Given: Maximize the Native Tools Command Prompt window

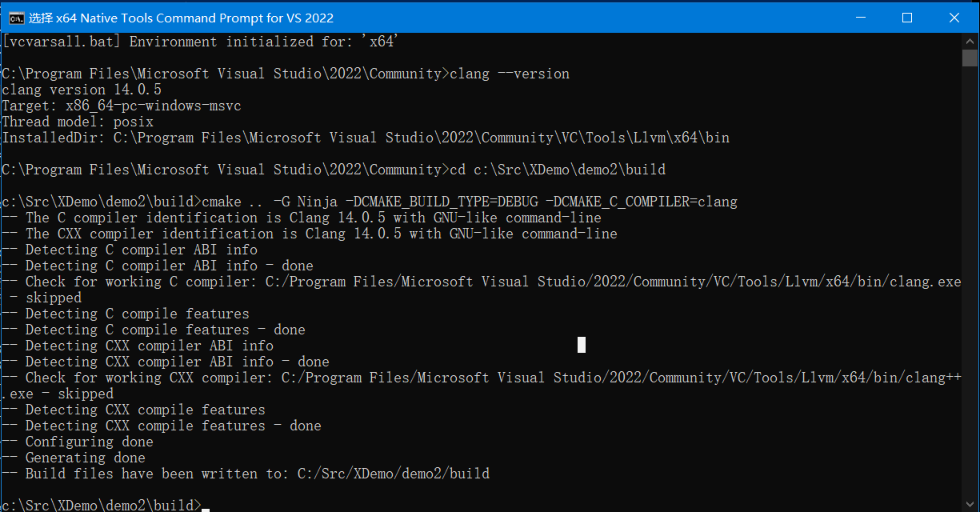Looking at the screenshot, I should [x=907, y=17].
